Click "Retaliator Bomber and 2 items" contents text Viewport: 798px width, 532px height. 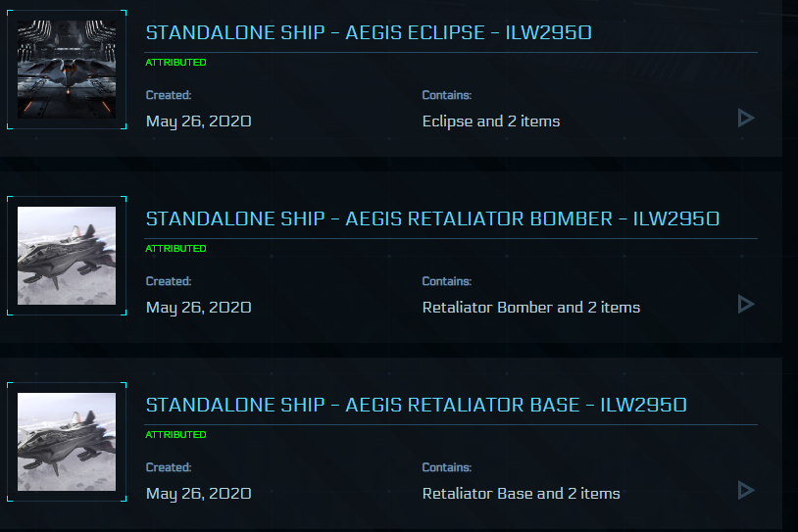pyautogui.click(x=530, y=308)
